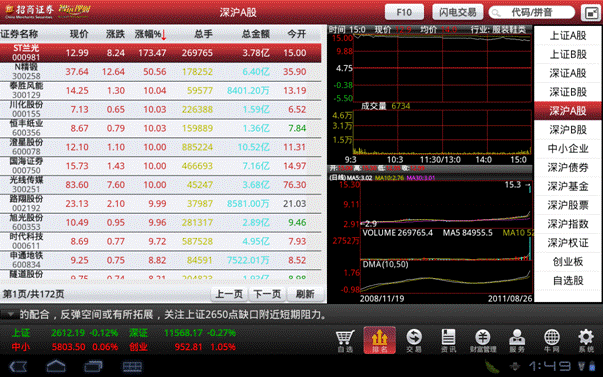The image size is (603, 377).
Task: Select the ST兰光 000981 stock row
Action: click(x=161, y=53)
